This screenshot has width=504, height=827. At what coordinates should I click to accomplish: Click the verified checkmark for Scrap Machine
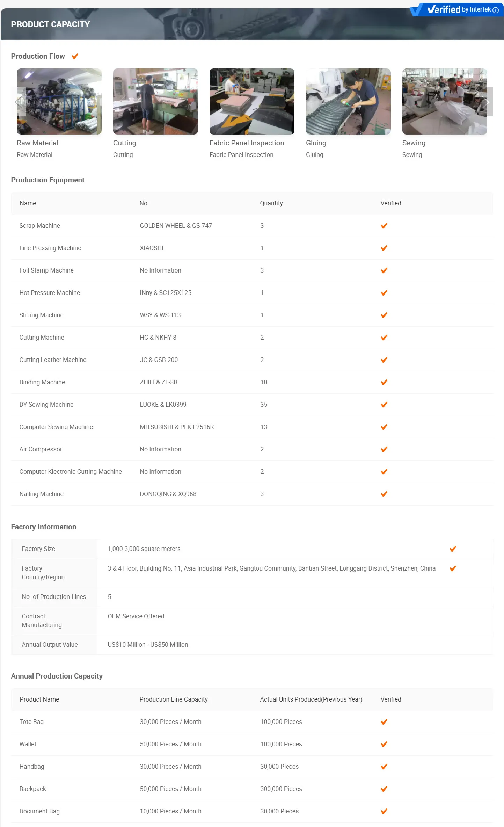tap(384, 226)
